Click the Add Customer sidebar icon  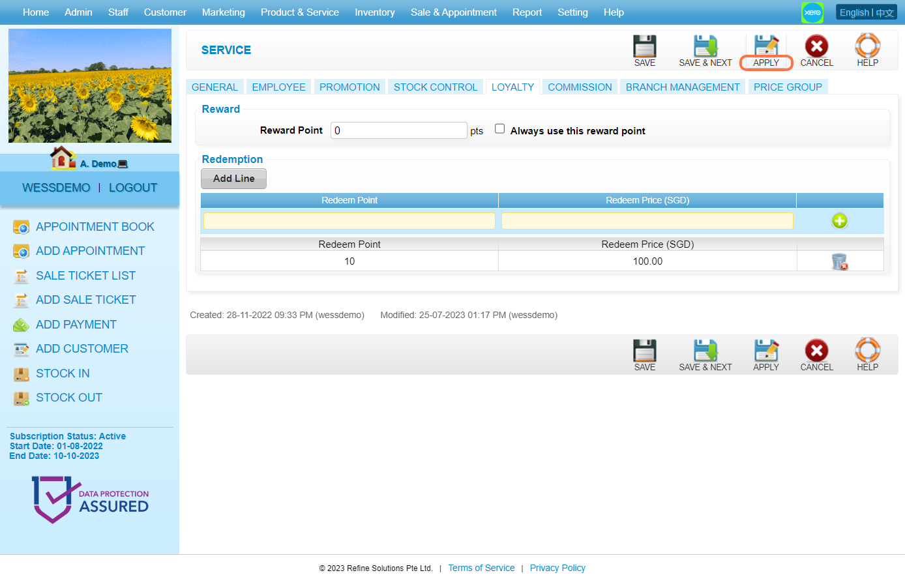22,349
